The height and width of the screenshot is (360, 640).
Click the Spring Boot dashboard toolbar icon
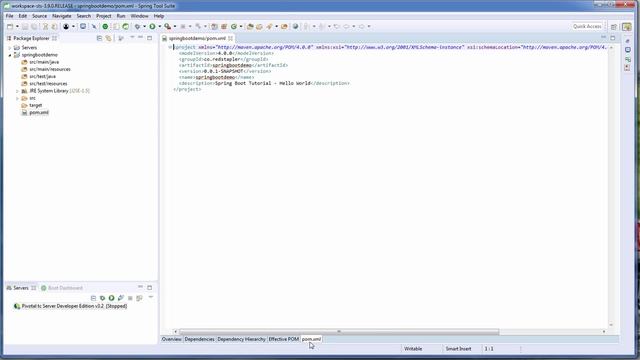click(105, 27)
